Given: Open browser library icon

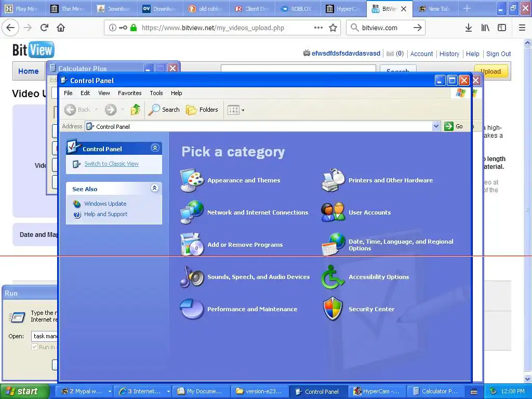Looking at the screenshot, I should click(x=485, y=28).
